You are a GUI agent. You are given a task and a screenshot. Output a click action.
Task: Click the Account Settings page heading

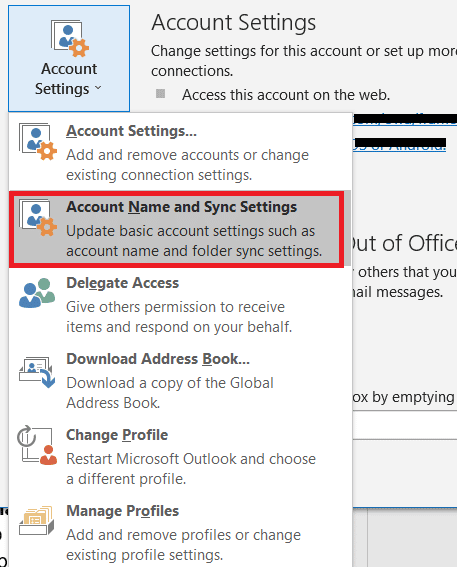234,22
